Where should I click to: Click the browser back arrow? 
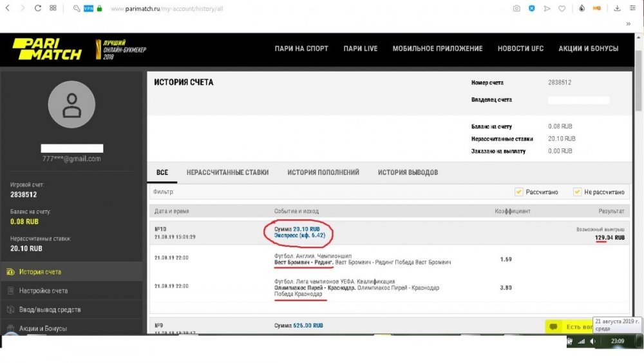point(7,8)
